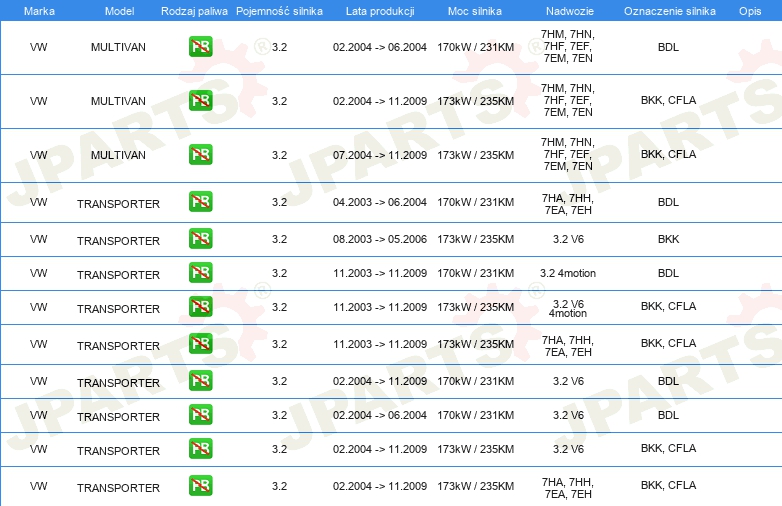Click the fuel icon in the TRANSPORTER 02.2004 -> 11.2009 170kW row
The width and height of the screenshot is (782, 506).
pyautogui.click(x=200, y=381)
